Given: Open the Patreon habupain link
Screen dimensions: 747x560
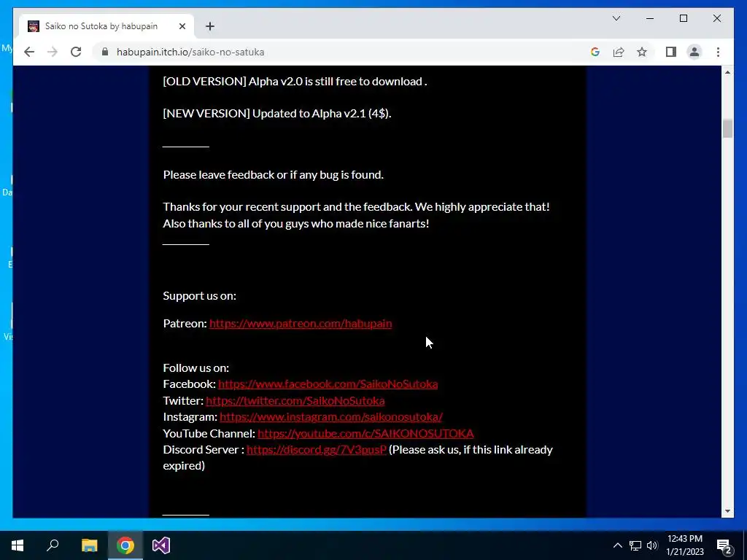Looking at the screenshot, I should 301,323.
